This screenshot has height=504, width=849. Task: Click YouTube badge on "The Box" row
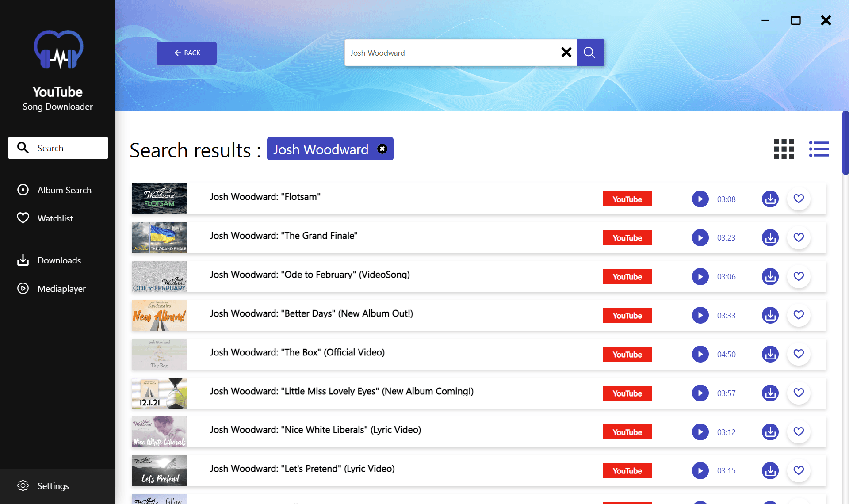(x=627, y=355)
